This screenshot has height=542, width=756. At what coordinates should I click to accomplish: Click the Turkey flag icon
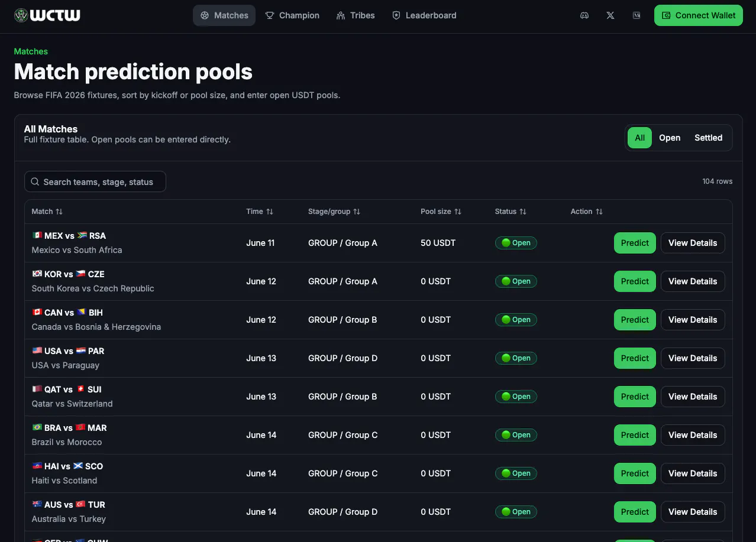[80, 504]
